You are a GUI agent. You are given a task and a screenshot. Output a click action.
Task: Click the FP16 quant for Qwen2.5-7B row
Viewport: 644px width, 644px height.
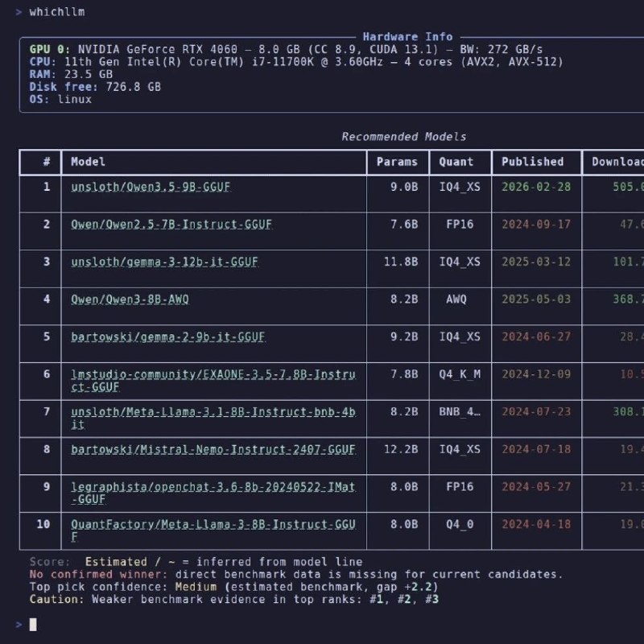tap(460, 225)
